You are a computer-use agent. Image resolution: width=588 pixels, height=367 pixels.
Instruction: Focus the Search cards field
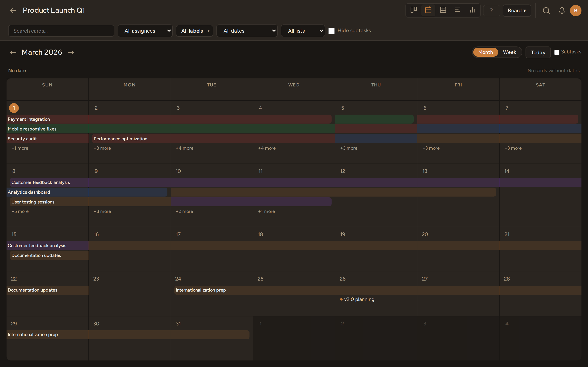pyautogui.click(x=61, y=31)
